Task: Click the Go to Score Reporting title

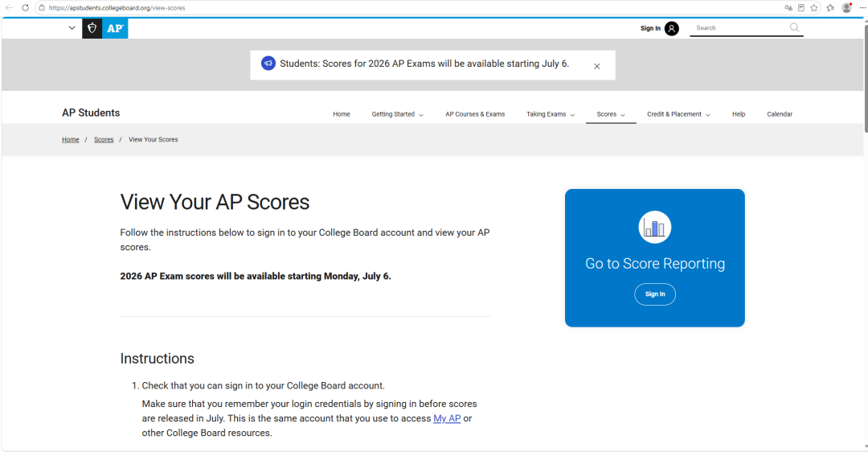Action: (655, 264)
